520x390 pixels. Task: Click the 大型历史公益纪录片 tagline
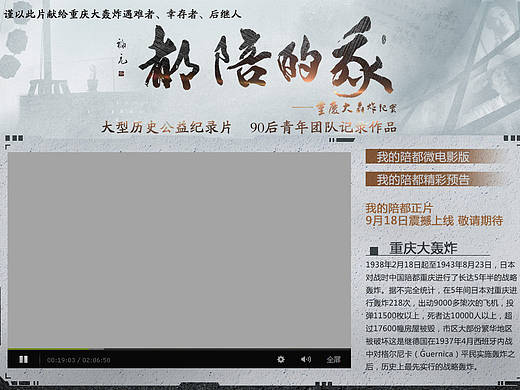(x=166, y=128)
